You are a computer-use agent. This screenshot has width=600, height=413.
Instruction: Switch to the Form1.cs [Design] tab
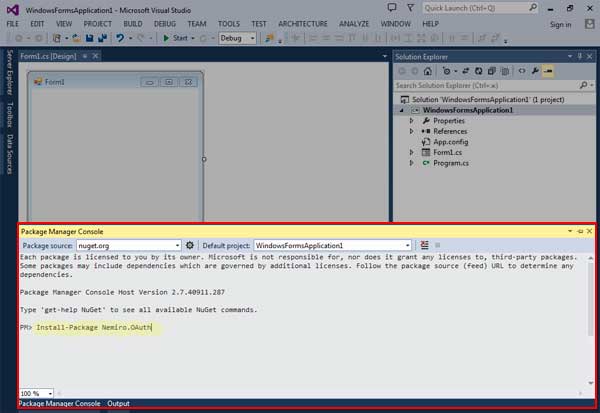click(48, 56)
